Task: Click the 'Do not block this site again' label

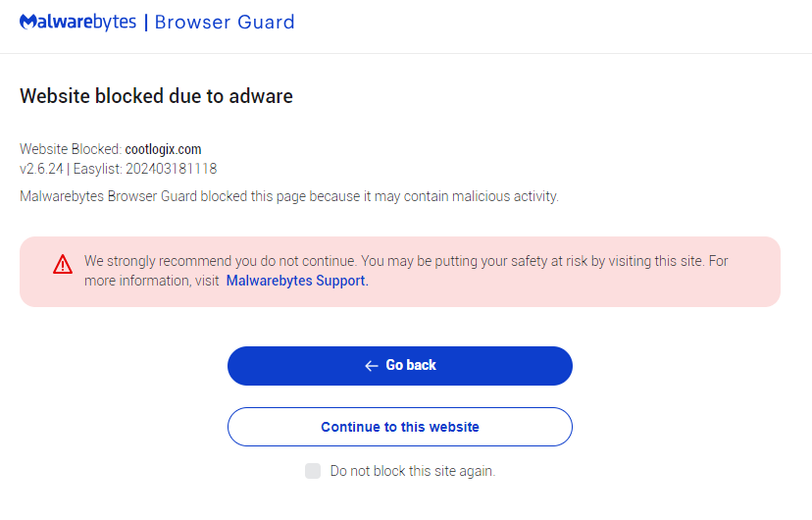Action: coord(412,471)
